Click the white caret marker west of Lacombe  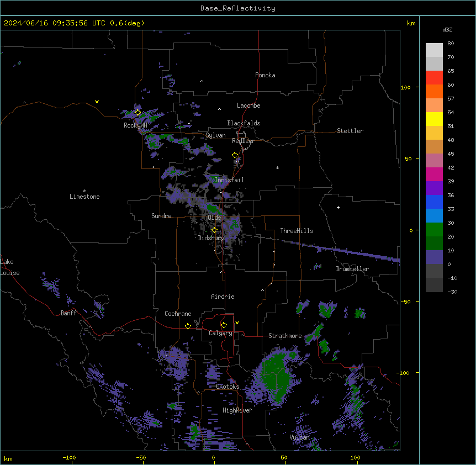[x=219, y=109]
